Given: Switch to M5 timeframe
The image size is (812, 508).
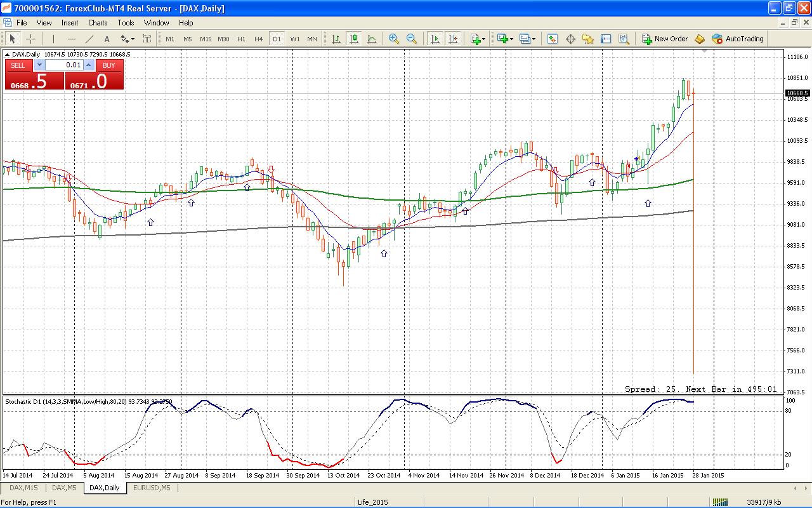Looking at the screenshot, I should click(188, 39).
